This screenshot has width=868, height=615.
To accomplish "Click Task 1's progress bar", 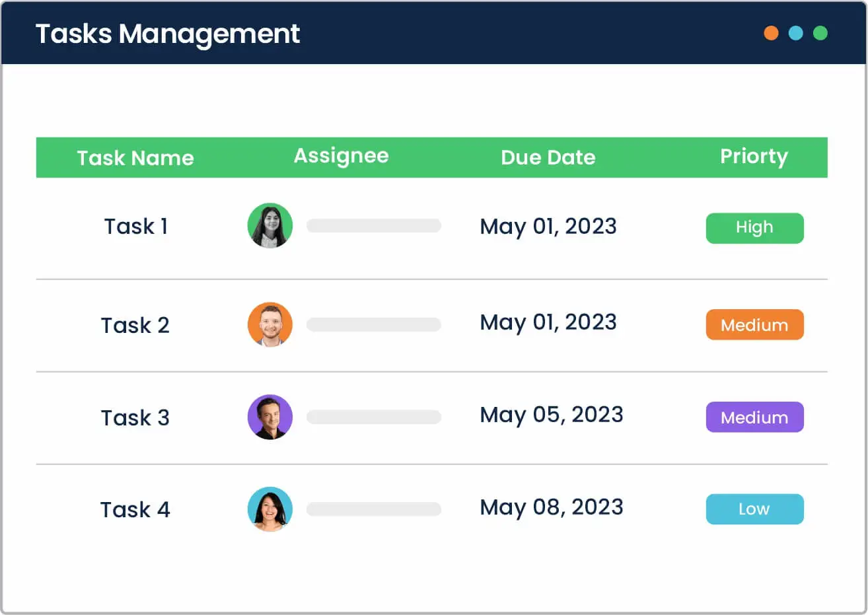I will click(373, 225).
